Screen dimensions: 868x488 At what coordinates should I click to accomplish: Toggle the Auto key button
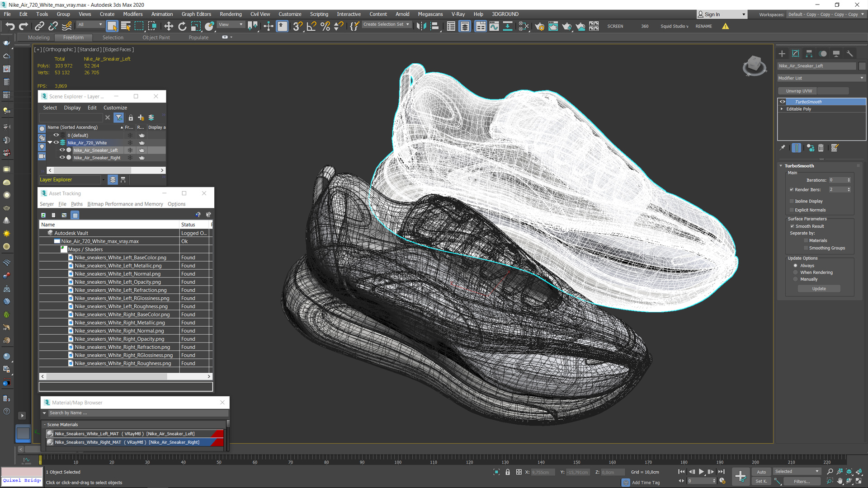click(x=761, y=472)
